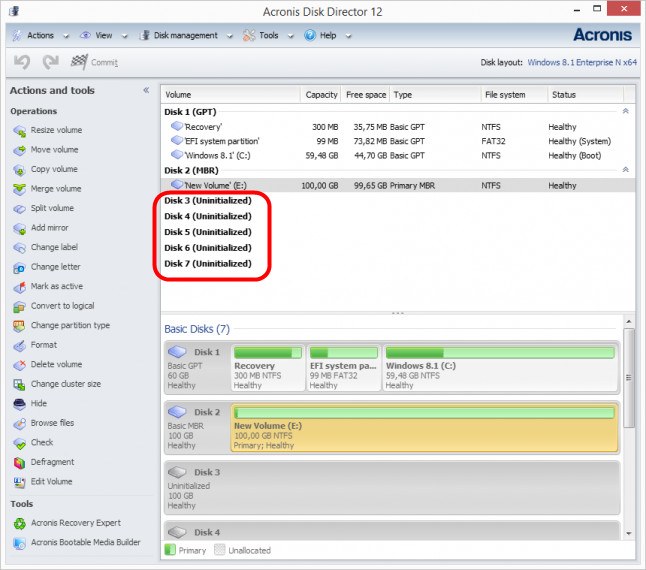Image resolution: width=646 pixels, height=570 pixels.
Task: Click the Convert to logical icon
Action: (x=19, y=306)
